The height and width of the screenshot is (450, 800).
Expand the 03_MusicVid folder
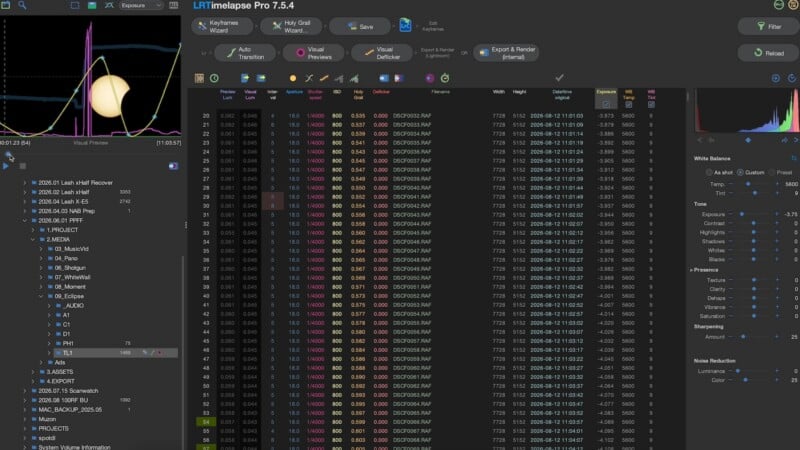tap(41, 249)
